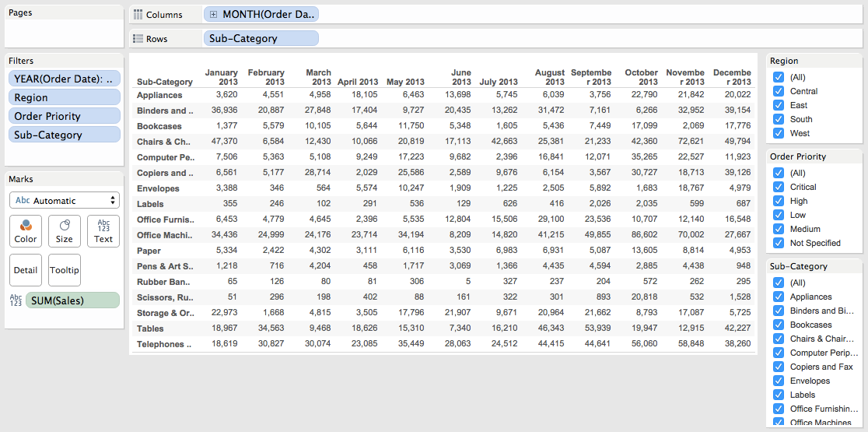
Task: Toggle the Critical order priority checkbox
Action: (x=779, y=187)
